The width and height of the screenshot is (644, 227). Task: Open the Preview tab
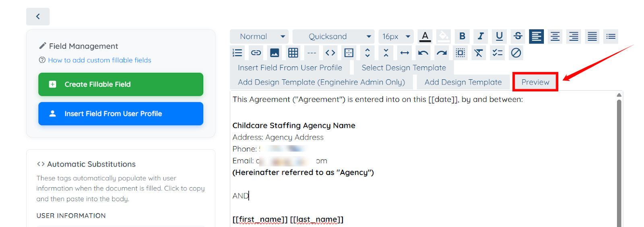(x=535, y=82)
